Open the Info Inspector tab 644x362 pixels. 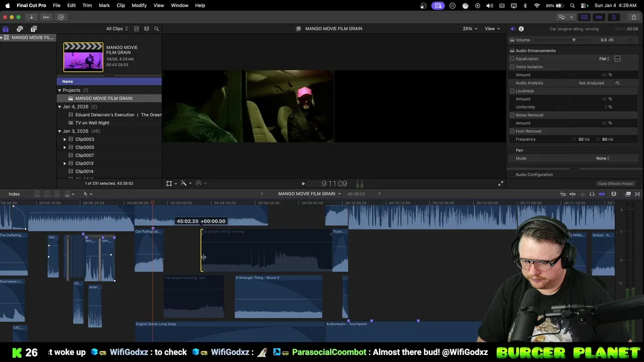[521, 29]
